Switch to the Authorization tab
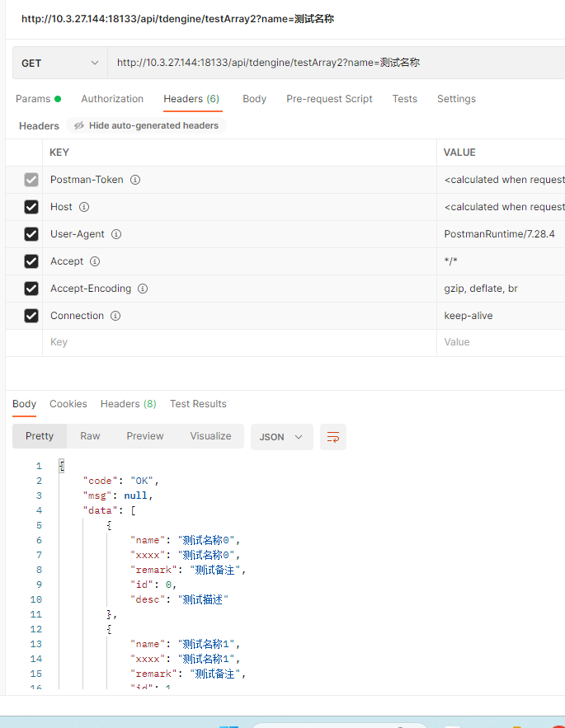This screenshot has height=728, width=565. tap(112, 99)
